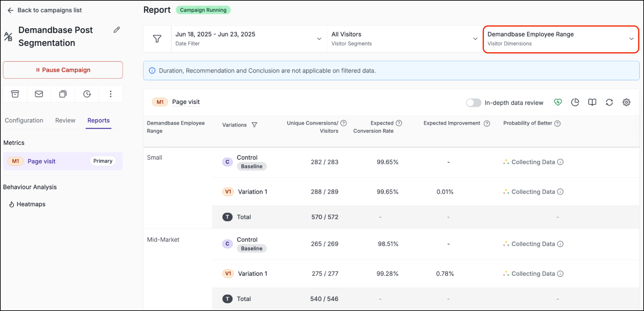Click the M1 badge in report header
Image resolution: width=644 pixels, height=311 pixels.
160,102
